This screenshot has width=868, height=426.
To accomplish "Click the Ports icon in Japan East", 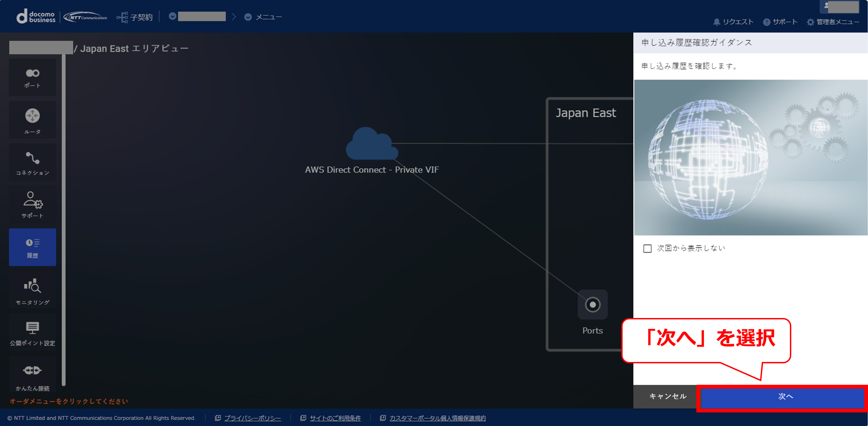I will 592,304.
